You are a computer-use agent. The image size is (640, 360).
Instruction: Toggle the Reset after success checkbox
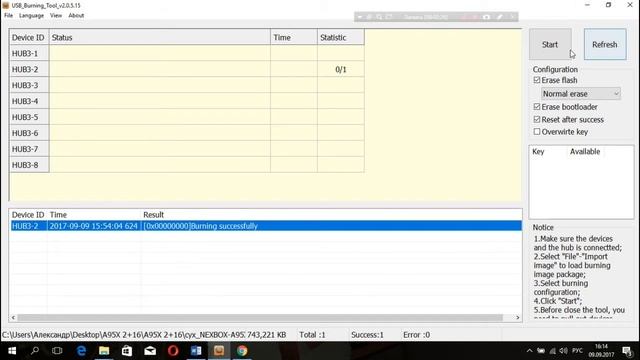pos(537,120)
